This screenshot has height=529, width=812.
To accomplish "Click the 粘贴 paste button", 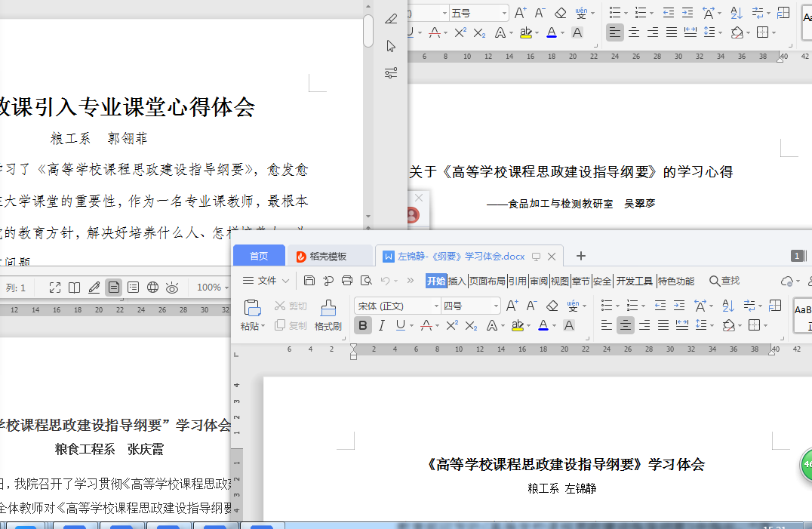I will pyautogui.click(x=253, y=315).
